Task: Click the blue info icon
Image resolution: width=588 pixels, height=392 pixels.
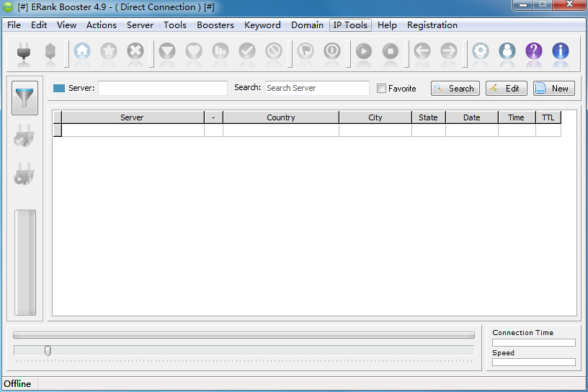Action: [x=560, y=51]
